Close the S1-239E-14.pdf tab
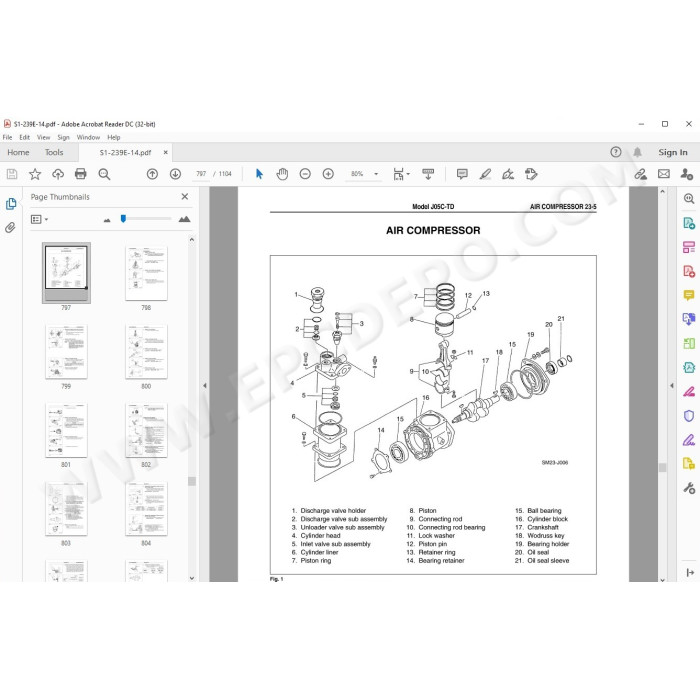This screenshot has width=700, height=700. tap(166, 152)
